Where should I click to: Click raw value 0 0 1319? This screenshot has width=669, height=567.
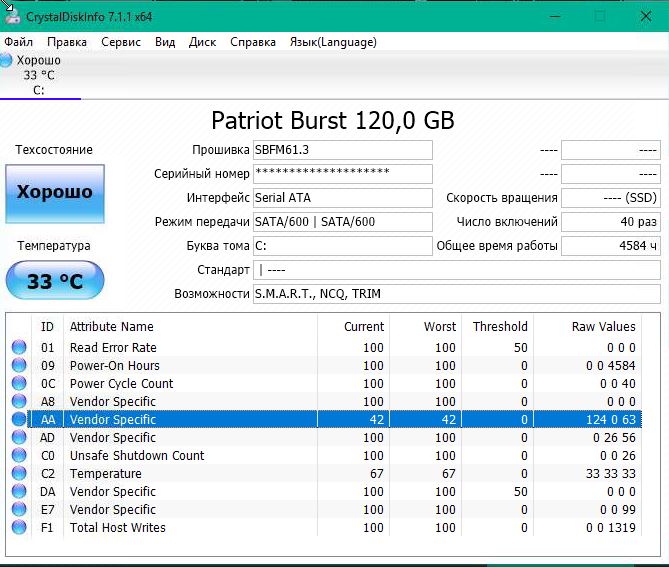(x=611, y=527)
